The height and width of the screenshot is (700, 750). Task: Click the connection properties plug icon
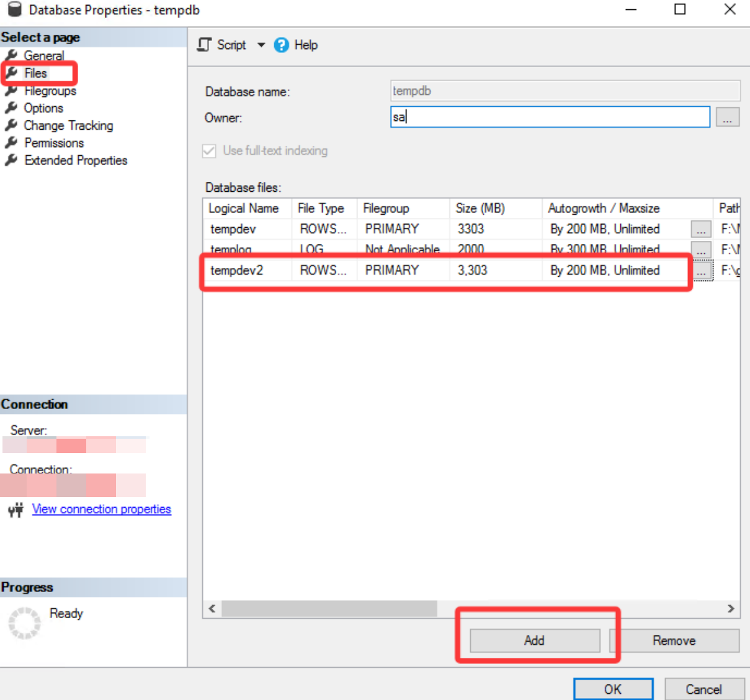pyautogui.click(x=16, y=509)
